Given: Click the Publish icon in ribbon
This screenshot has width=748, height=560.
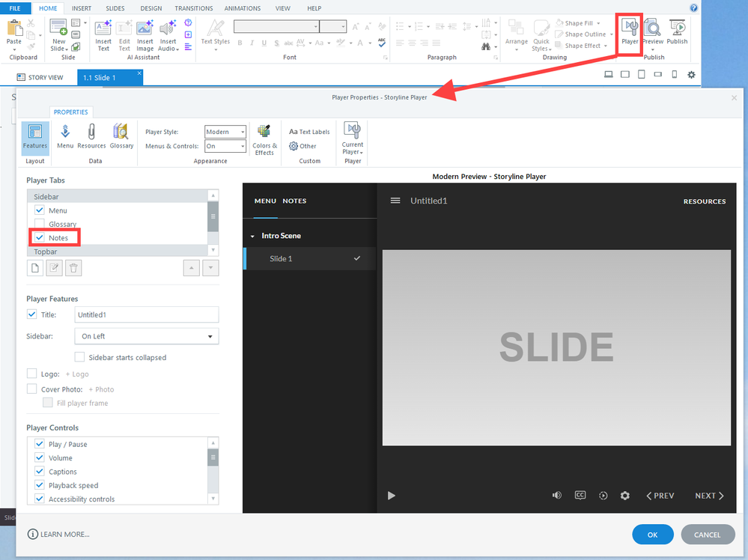Looking at the screenshot, I should 677,31.
